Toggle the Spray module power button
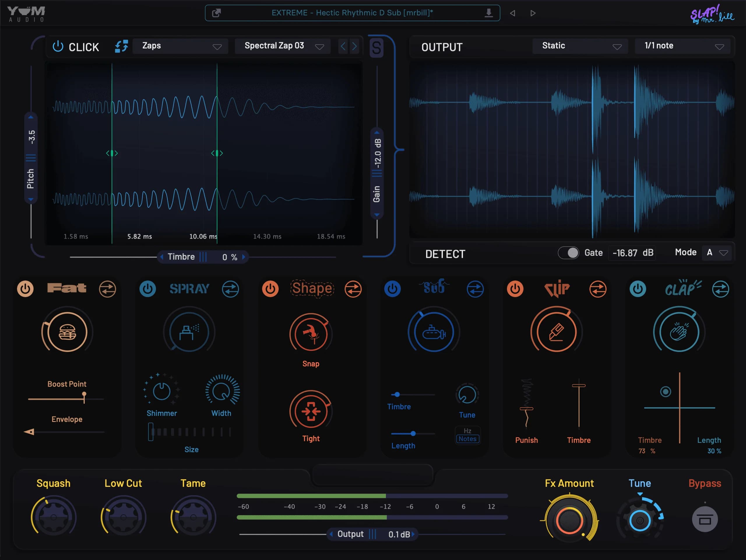 tap(148, 289)
